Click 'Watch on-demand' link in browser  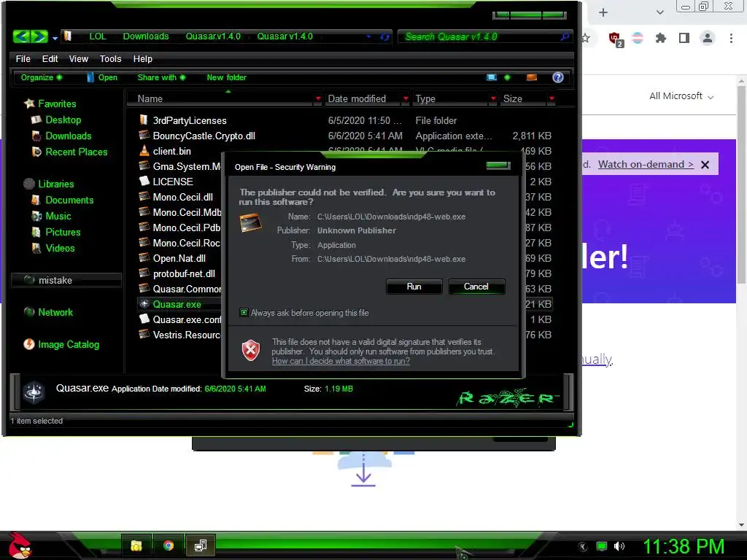[646, 164]
